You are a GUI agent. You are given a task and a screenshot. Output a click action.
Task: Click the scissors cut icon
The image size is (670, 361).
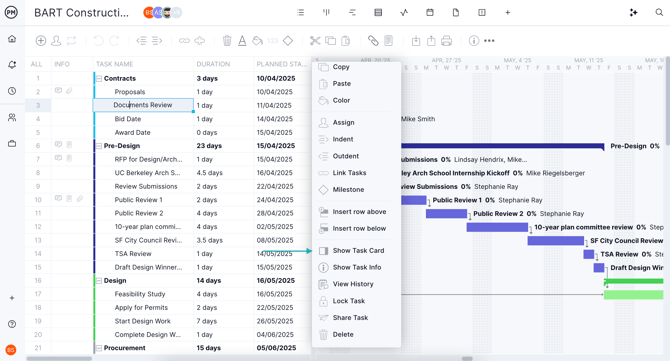click(x=315, y=41)
